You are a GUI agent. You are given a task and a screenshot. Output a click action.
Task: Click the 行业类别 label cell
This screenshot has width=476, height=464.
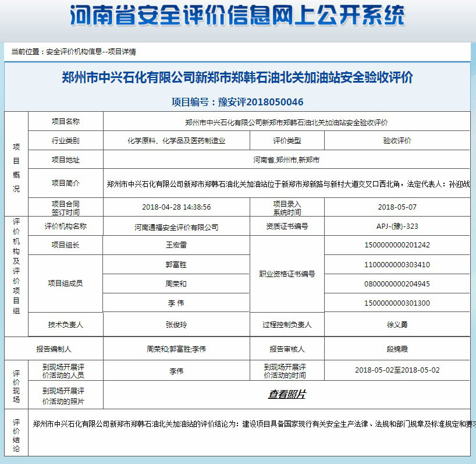click(x=66, y=140)
